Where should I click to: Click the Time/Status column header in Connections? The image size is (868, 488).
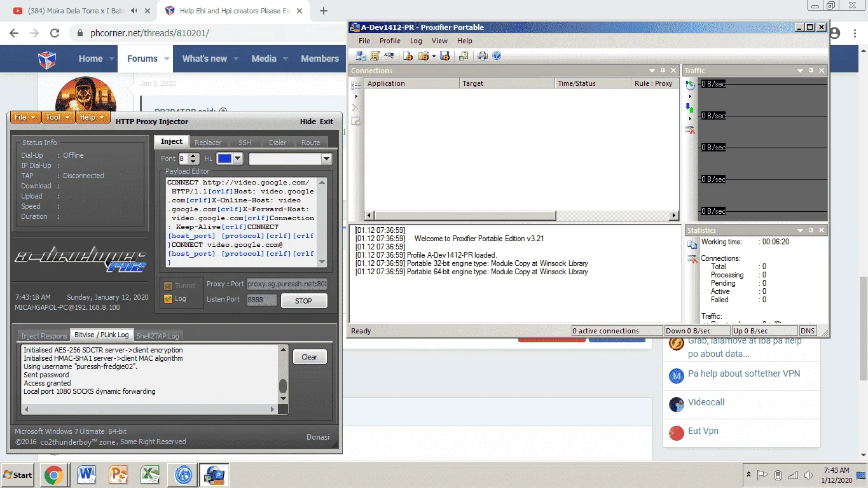pos(592,83)
